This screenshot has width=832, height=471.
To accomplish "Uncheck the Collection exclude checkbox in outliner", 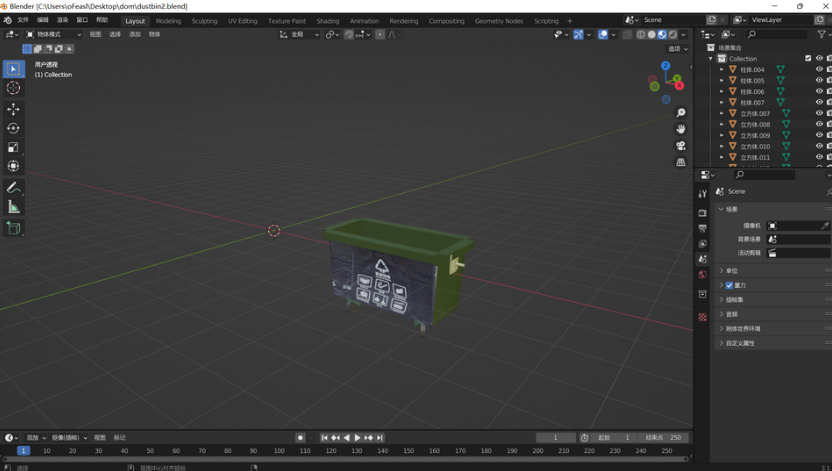I will [808, 59].
